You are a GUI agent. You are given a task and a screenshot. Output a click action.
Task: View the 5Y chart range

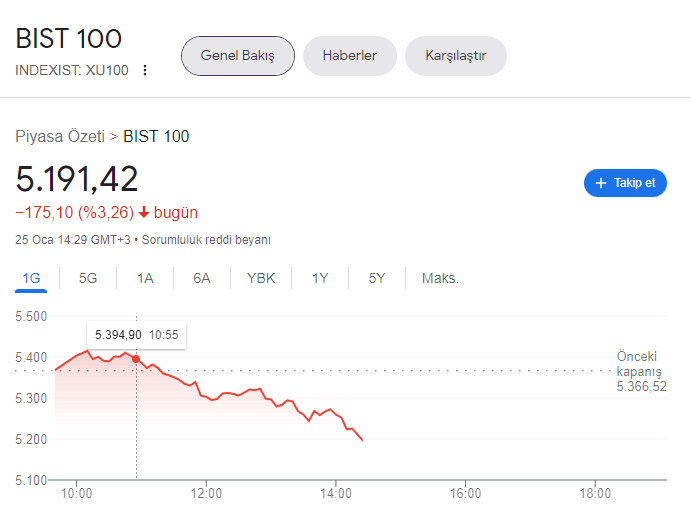[377, 278]
